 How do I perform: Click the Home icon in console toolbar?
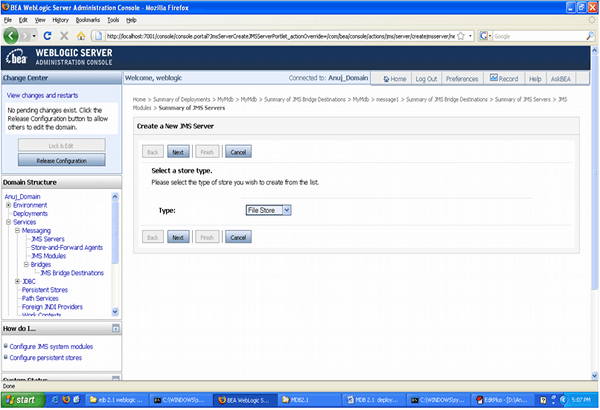(392, 78)
